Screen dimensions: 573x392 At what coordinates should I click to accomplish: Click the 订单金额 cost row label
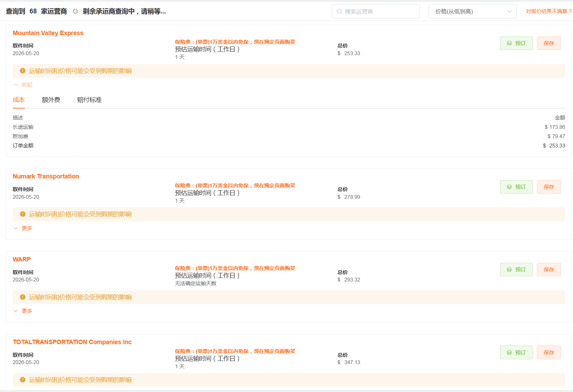click(23, 146)
